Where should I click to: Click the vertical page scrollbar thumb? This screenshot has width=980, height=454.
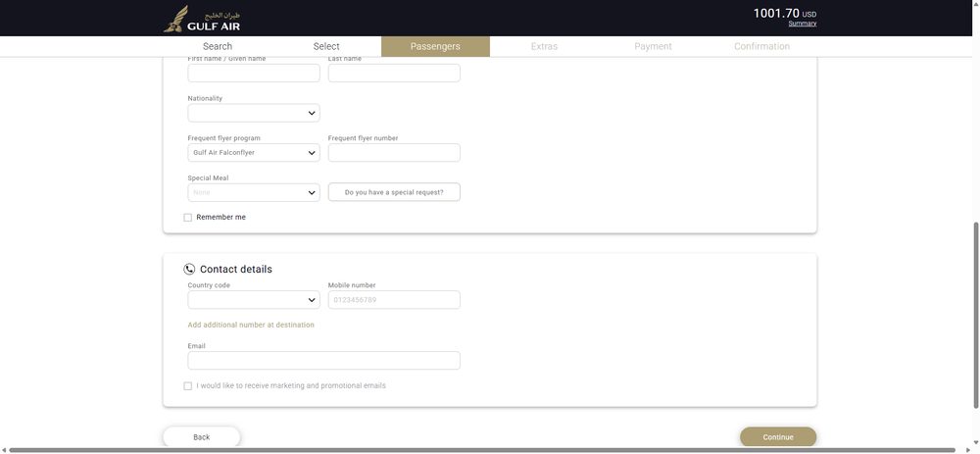click(976, 314)
